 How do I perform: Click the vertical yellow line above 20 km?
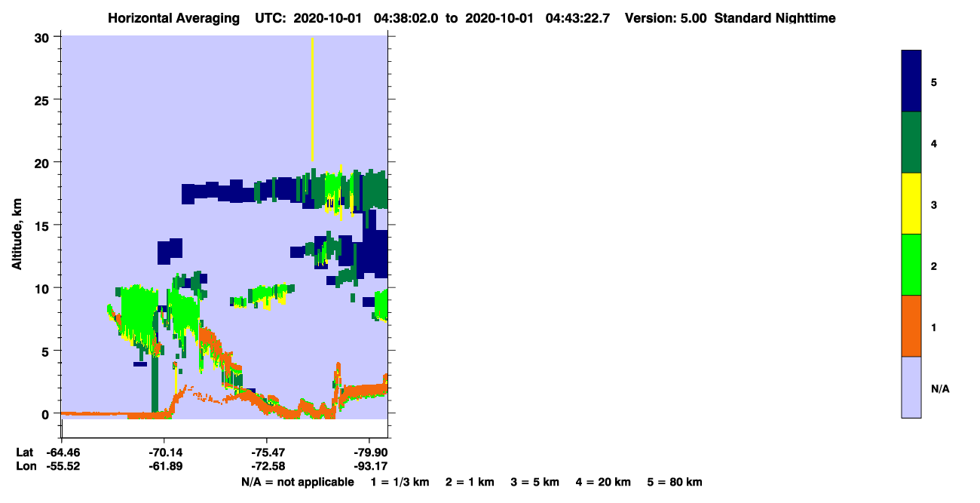[312, 98]
